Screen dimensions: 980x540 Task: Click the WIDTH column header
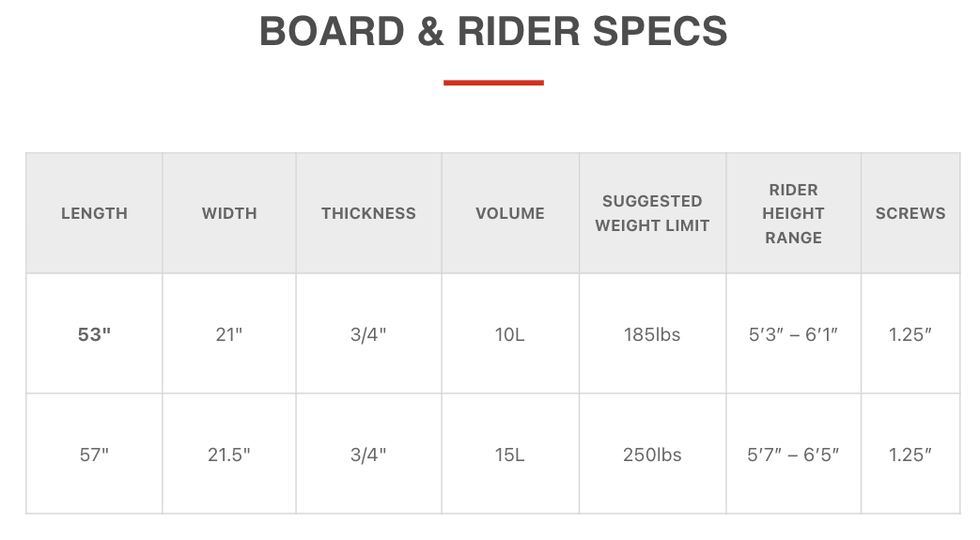click(229, 213)
